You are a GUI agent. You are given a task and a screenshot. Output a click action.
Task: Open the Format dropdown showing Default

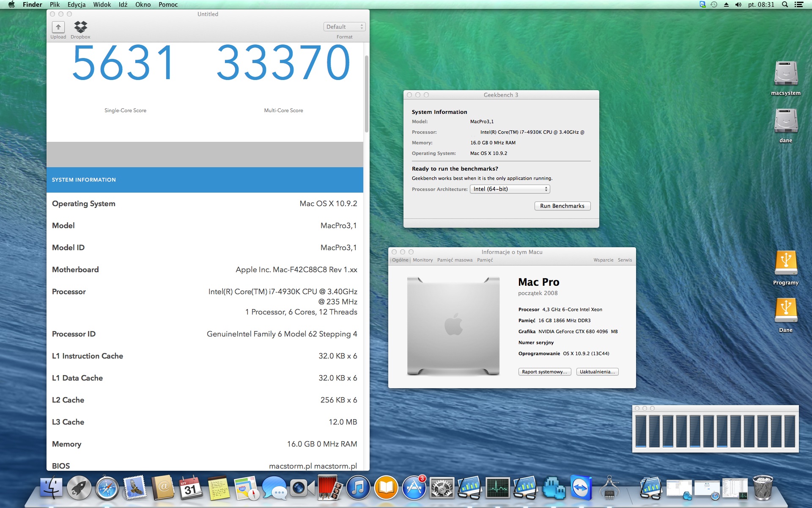pyautogui.click(x=345, y=27)
